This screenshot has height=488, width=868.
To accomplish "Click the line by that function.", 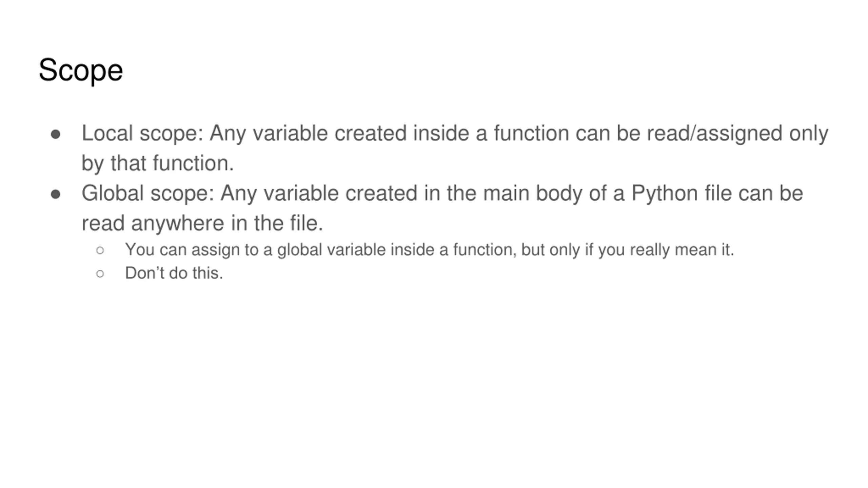I will pyautogui.click(x=158, y=163).
